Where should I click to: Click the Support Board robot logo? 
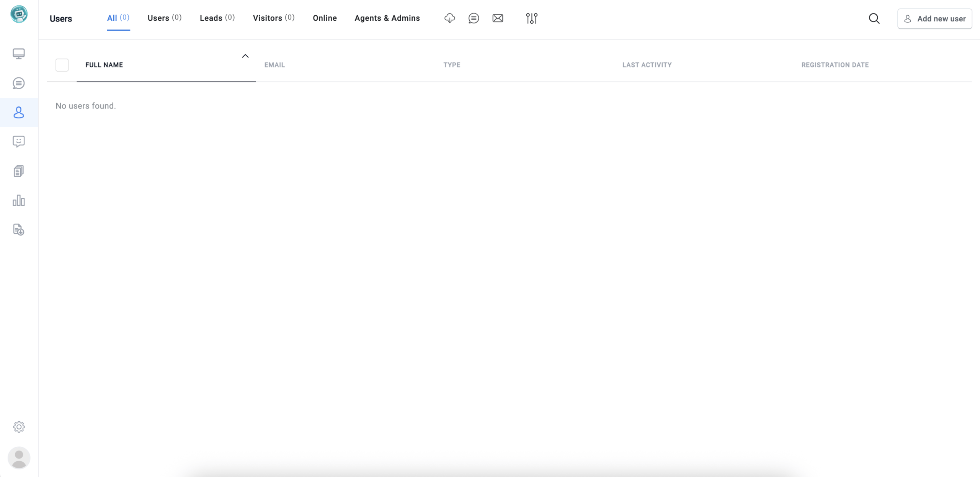(x=19, y=14)
